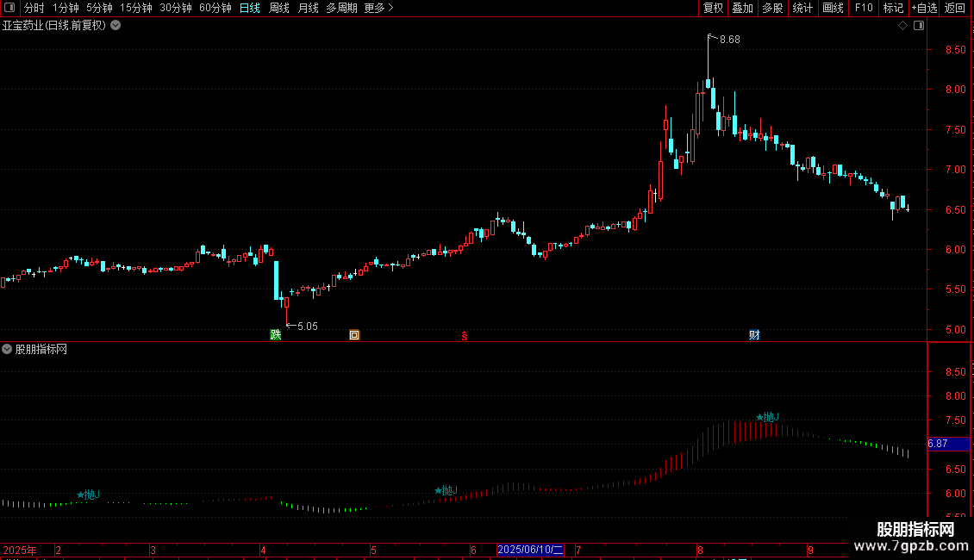Select the 5分钟 period tab
The width and height of the screenshot is (974, 560).
pos(99,8)
